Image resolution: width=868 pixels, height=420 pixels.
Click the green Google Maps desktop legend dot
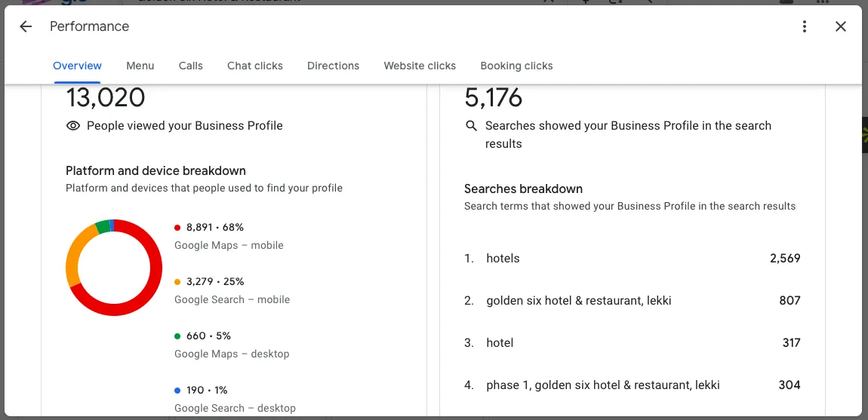(x=177, y=336)
